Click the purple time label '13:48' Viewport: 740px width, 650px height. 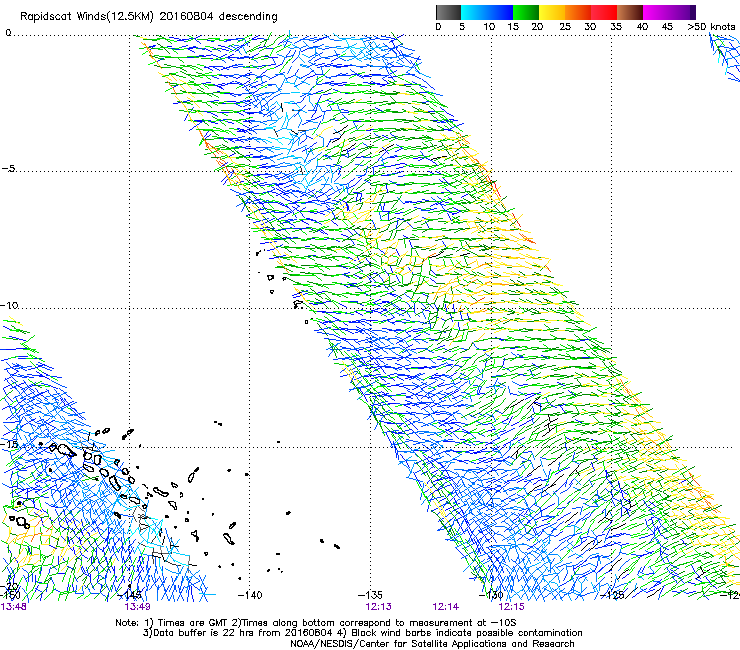pos(13,607)
